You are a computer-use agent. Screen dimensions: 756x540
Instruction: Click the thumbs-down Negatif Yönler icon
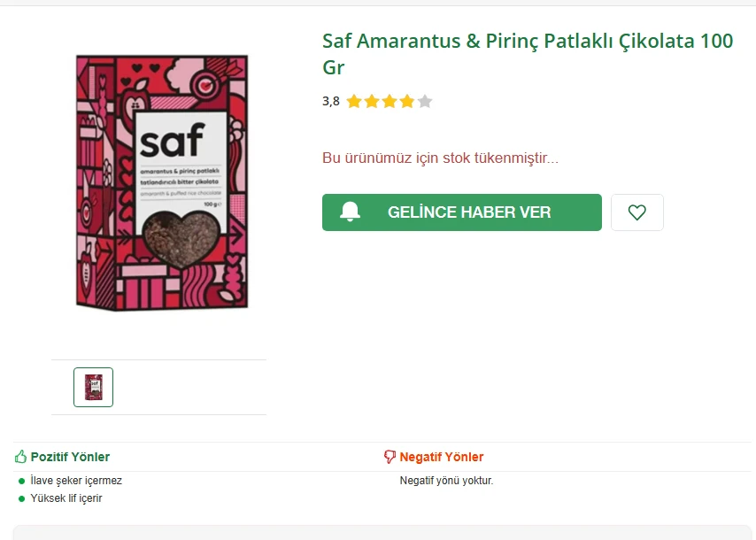coord(389,456)
